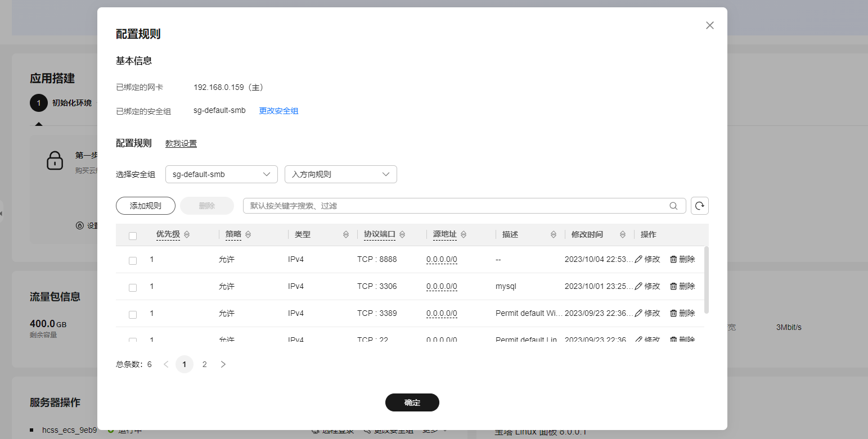The width and height of the screenshot is (868, 439).
Task: Check the checkbox for the mysql rule row
Action: pos(132,287)
